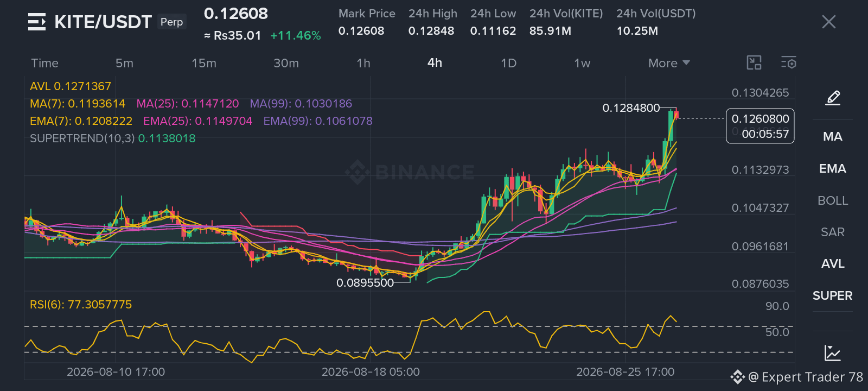868x391 pixels.
Task: Open chart indicator settings icon
Action: (789, 63)
